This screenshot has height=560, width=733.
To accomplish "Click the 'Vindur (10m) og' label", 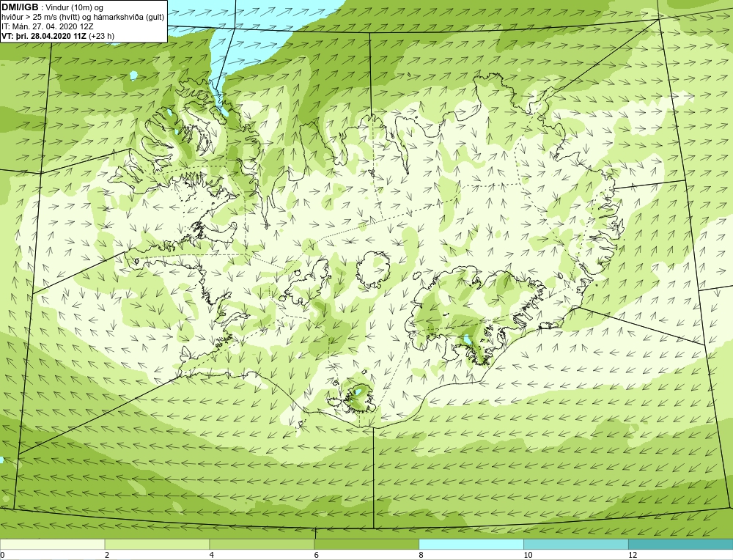I will pyautogui.click(x=74, y=7).
